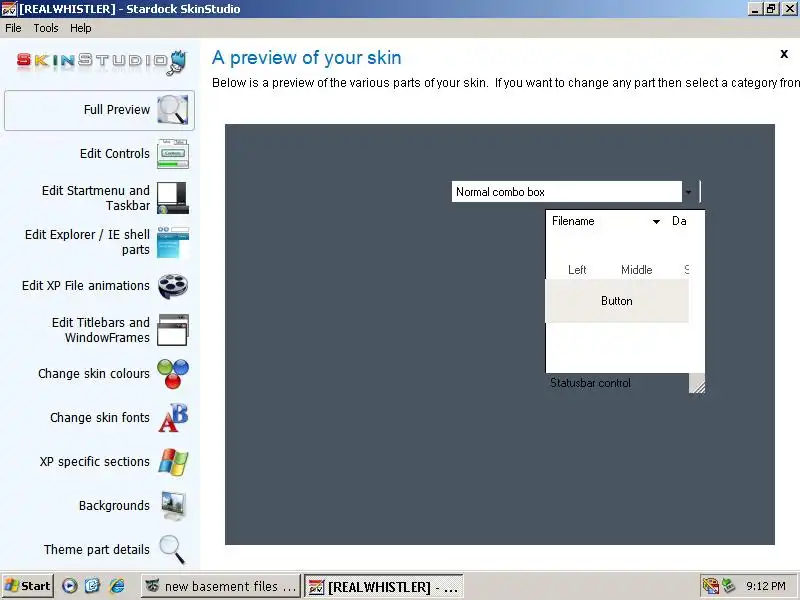Click the Statusbar control text

point(590,383)
